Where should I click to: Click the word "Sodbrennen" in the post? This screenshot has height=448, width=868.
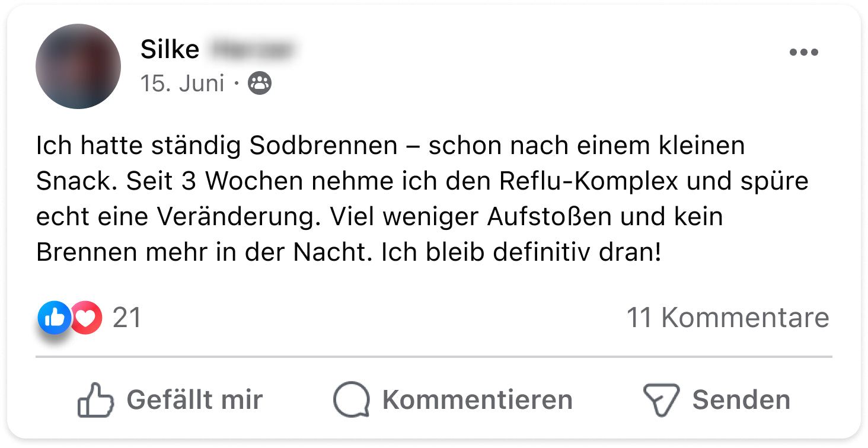(x=323, y=146)
